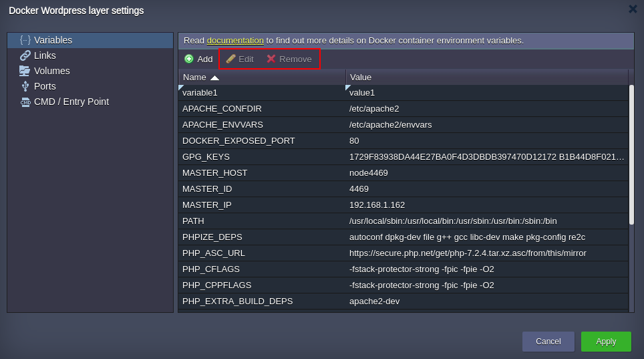
Task: Open the Ports section
Action: coord(90,86)
